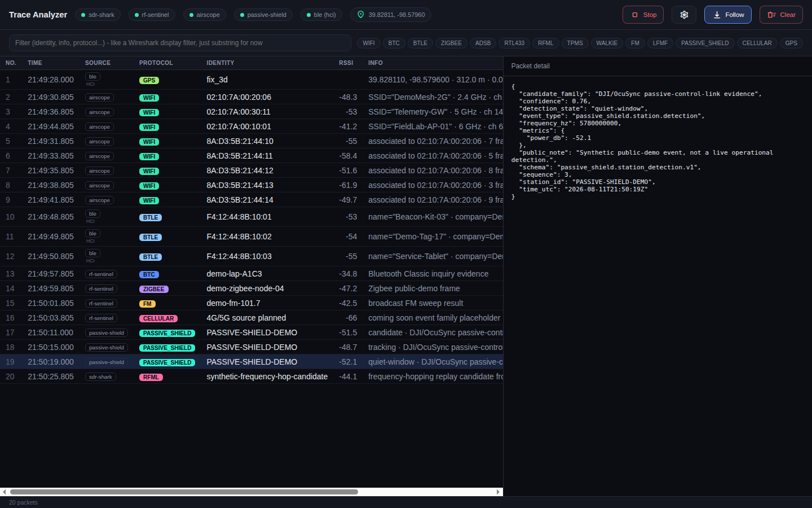The width and height of the screenshot is (812, 508).
Task: Open the settings gear icon
Action: coord(684,15)
